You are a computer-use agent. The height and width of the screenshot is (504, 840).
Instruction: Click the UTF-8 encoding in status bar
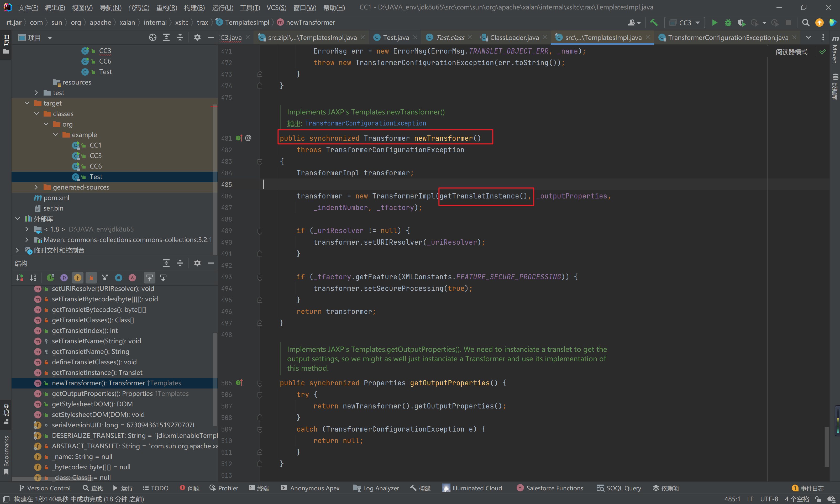769,499
